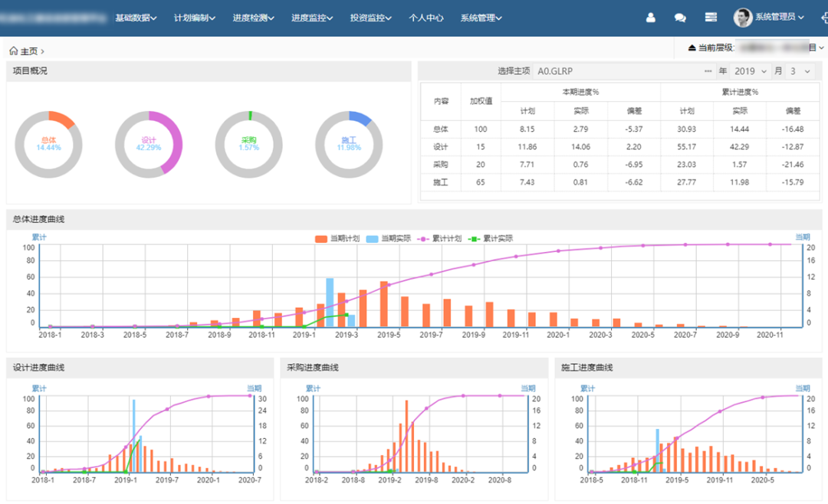Viewport: 828px width, 504px height.
Task: Open the user profile icon in header
Action: 651,18
